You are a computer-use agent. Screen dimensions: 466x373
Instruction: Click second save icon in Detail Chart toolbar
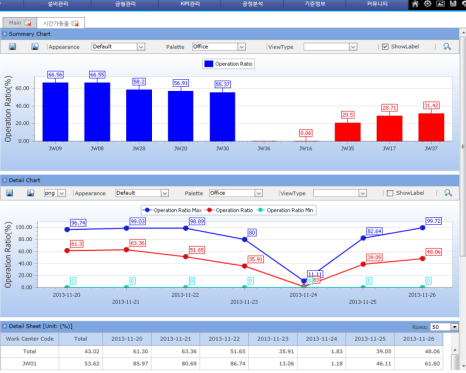click(31, 193)
